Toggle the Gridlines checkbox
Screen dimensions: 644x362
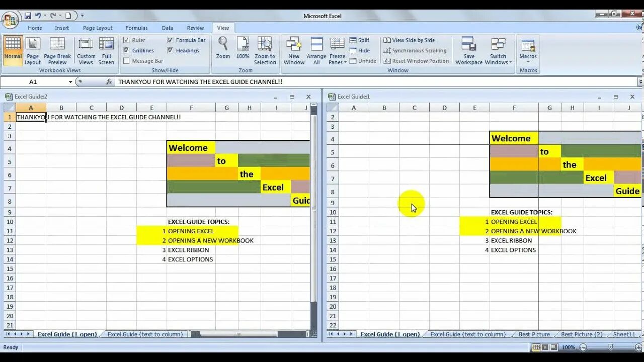click(x=127, y=50)
